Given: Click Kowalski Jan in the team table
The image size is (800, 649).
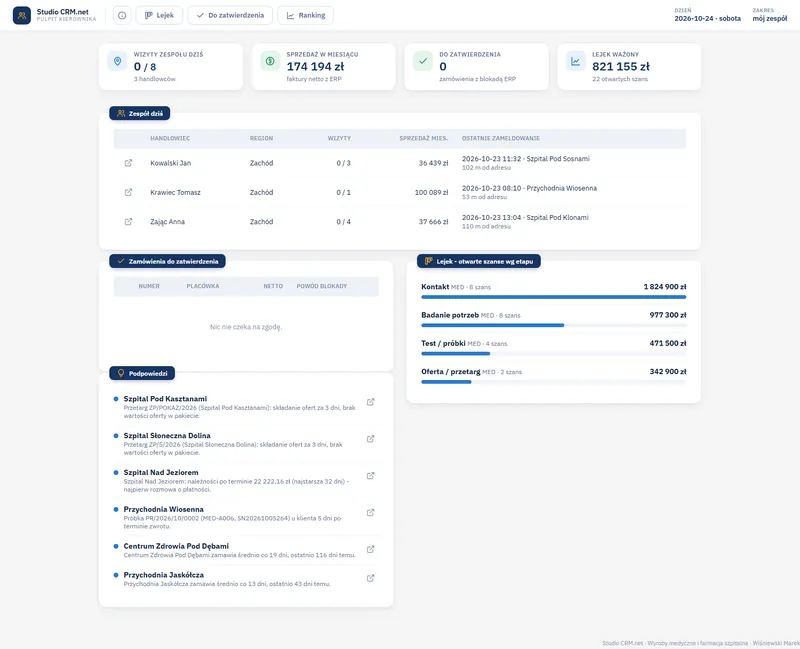Looking at the screenshot, I should coord(170,163).
